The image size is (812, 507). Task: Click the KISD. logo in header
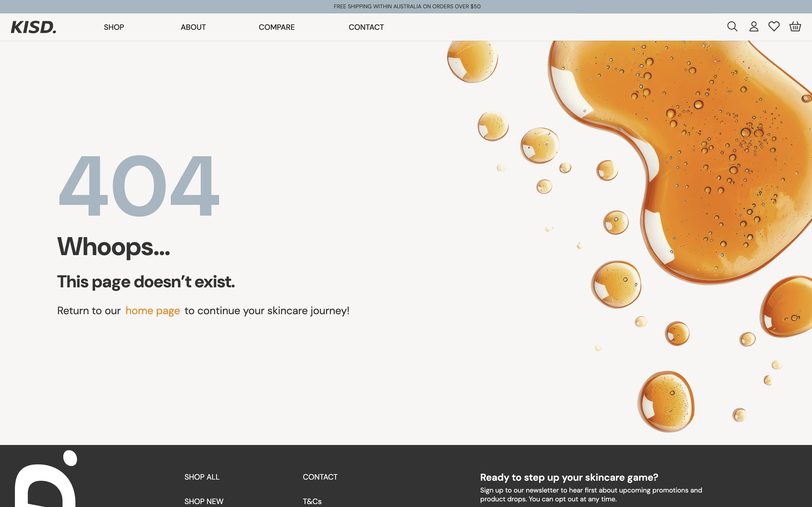click(x=34, y=27)
